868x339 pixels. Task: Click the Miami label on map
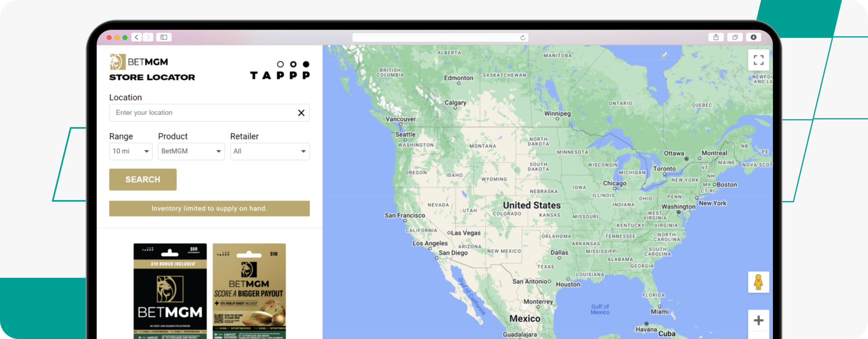click(660, 312)
